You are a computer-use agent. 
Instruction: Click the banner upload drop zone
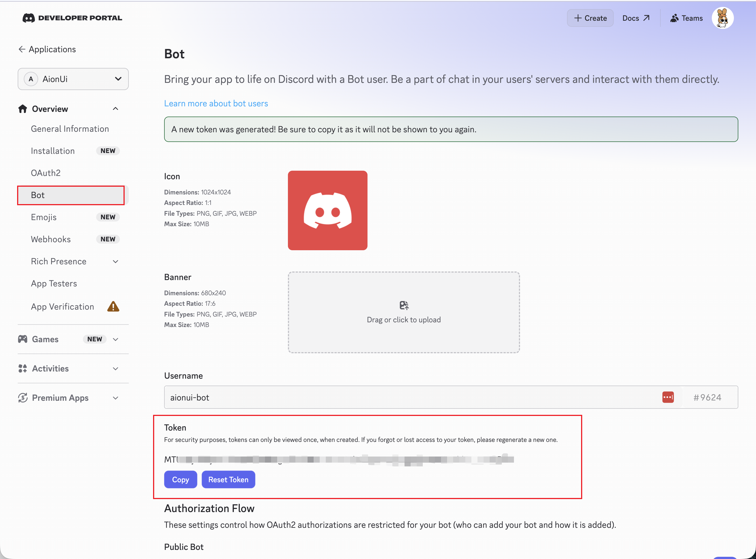click(404, 312)
